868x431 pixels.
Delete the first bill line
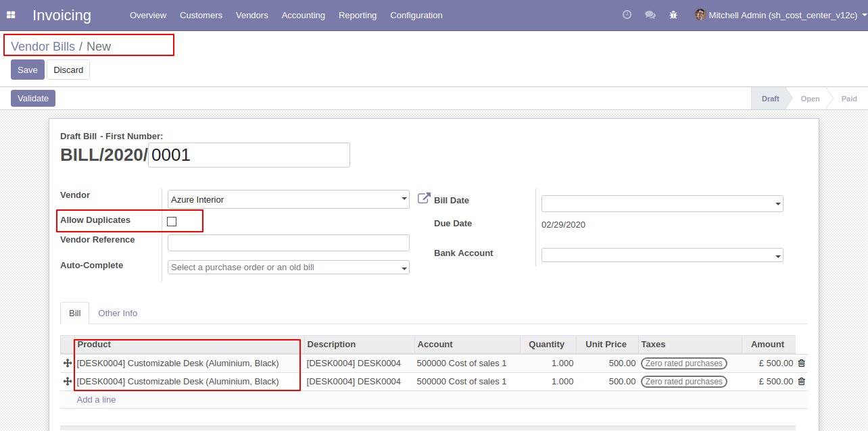tap(802, 363)
